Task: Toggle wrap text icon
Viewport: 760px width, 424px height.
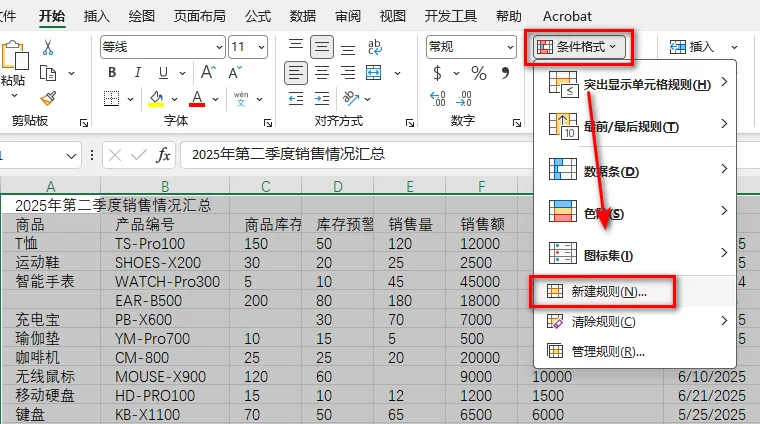Action: coord(374,47)
